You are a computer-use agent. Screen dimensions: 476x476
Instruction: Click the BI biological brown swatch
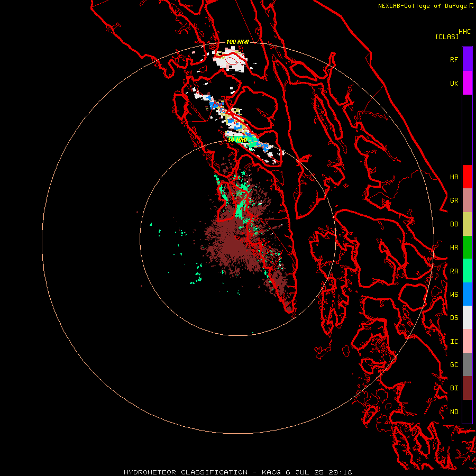click(467, 388)
